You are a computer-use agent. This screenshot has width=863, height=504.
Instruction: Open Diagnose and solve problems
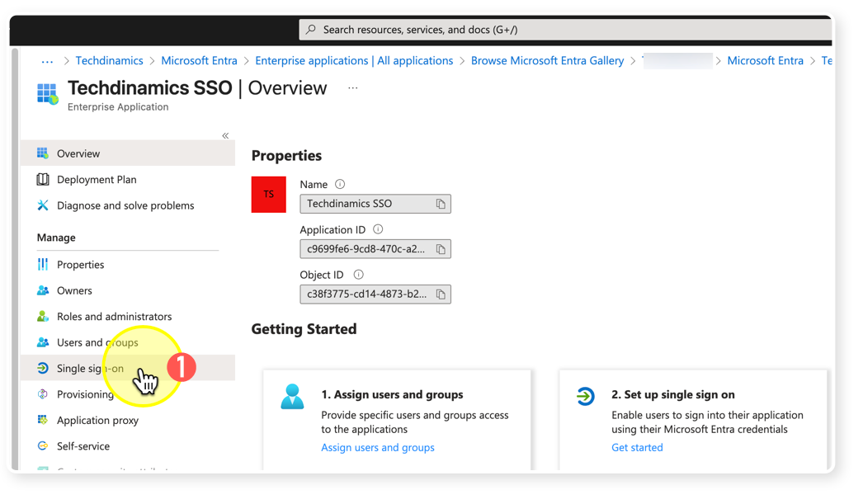128,205
